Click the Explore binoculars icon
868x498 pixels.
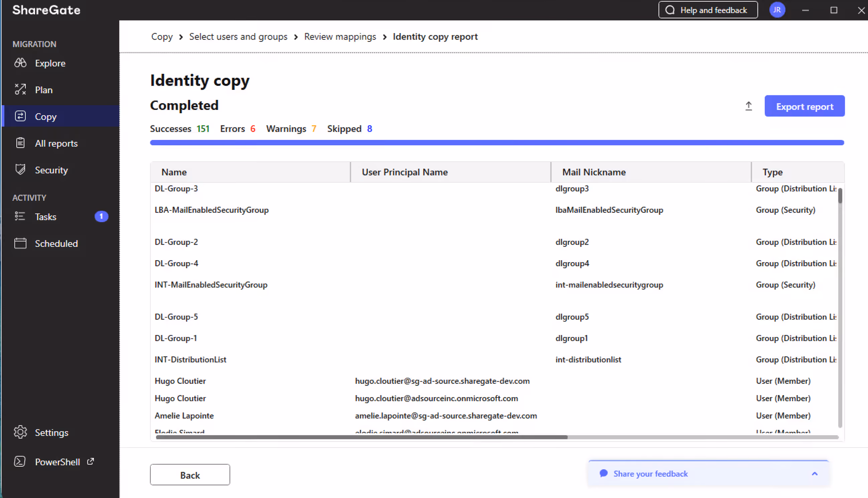pos(20,63)
